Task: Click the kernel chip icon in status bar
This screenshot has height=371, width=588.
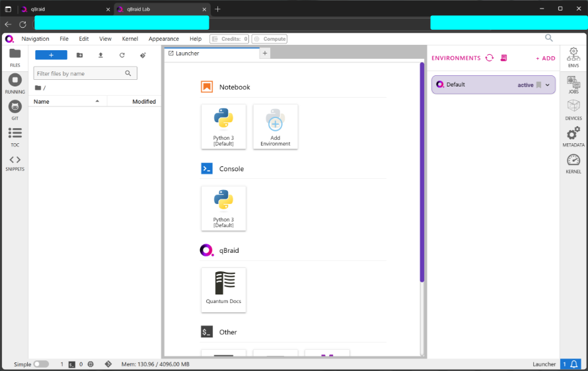Action: pos(91,364)
